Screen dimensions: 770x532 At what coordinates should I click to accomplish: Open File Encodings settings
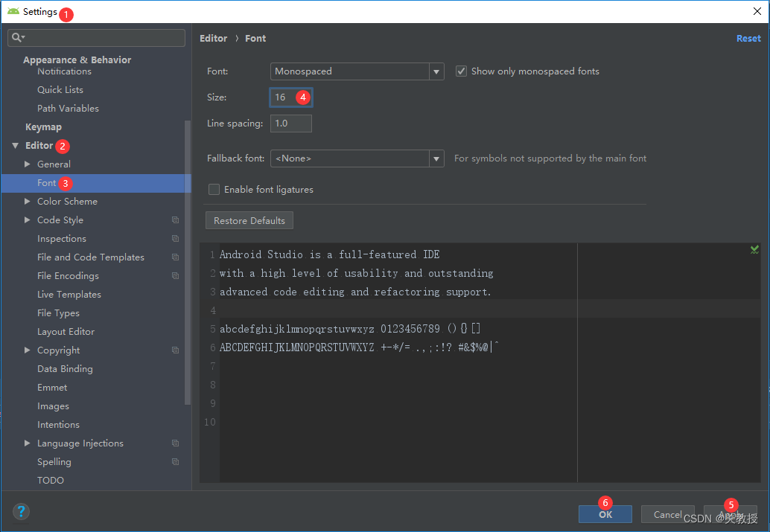click(69, 276)
